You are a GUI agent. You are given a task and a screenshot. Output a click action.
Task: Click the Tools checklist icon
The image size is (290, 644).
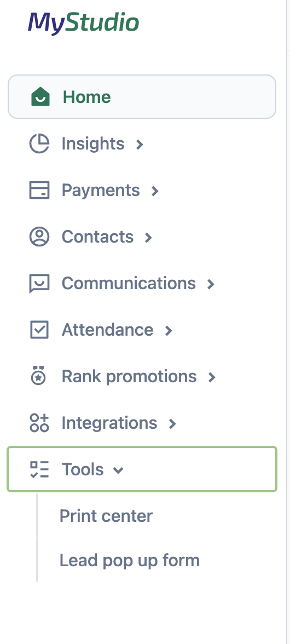[39, 469]
